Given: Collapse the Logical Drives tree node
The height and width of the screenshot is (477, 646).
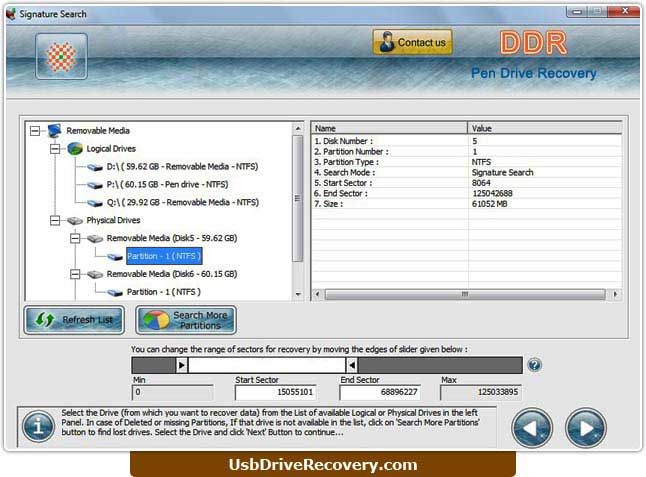Looking at the screenshot, I should pos(55,149).
